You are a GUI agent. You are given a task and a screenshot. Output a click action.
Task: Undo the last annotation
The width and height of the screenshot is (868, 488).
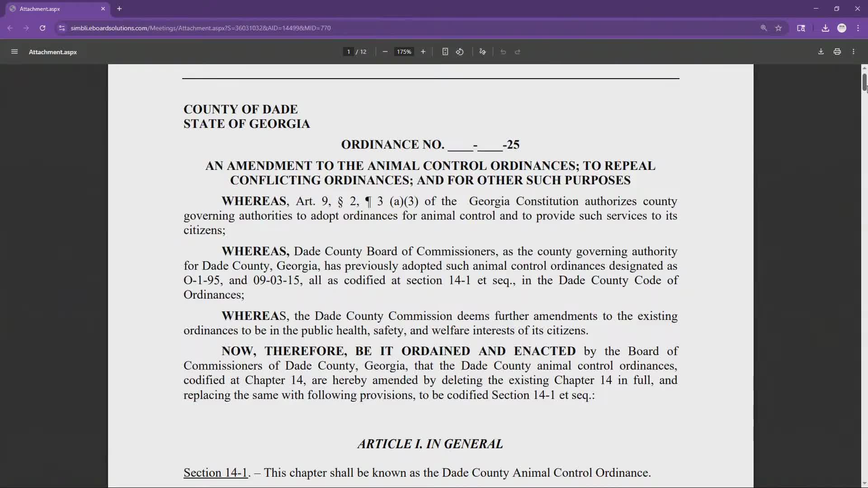504,52
